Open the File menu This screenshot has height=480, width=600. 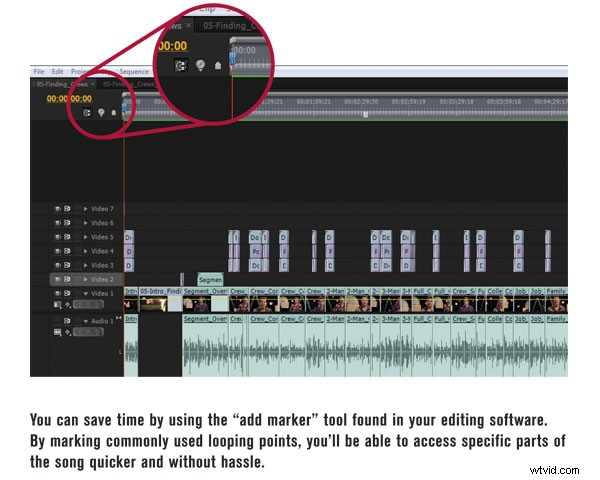(x=39, y=72)
